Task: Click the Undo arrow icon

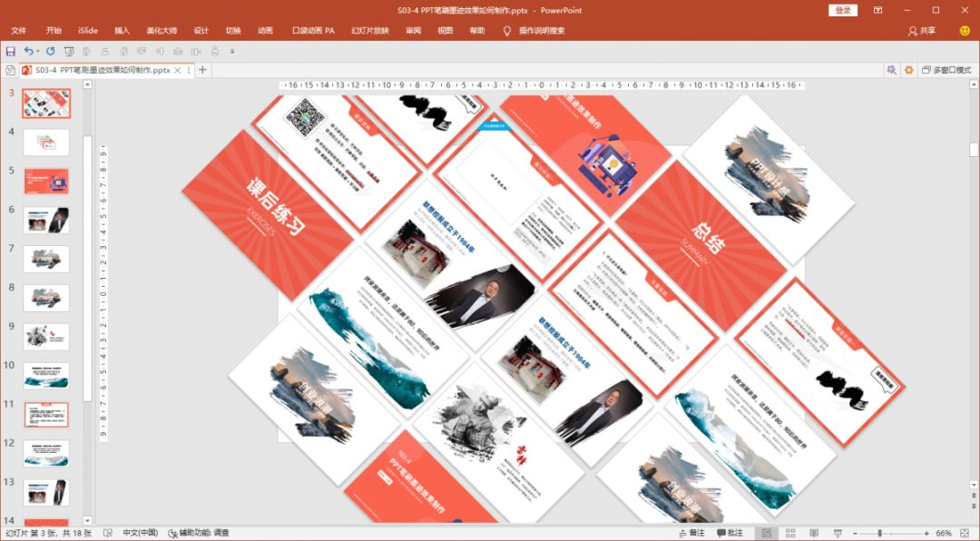Action: click(x=28, y=51)
